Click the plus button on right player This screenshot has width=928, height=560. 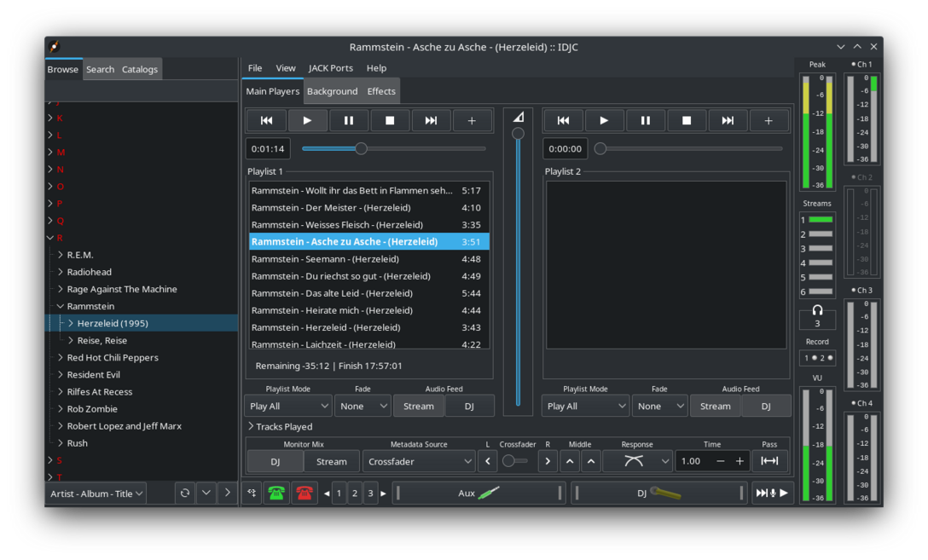[768, 121]
